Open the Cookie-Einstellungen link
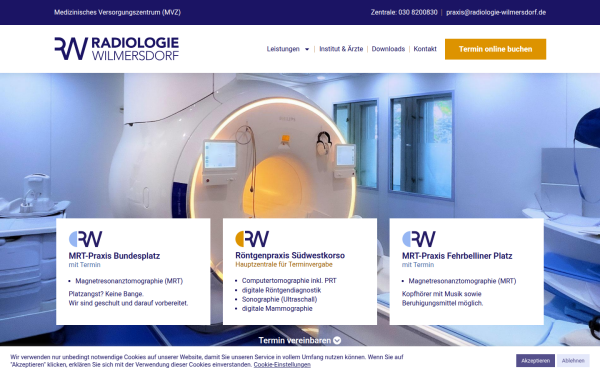The image size is (600, 375). (x=282, y=365)
